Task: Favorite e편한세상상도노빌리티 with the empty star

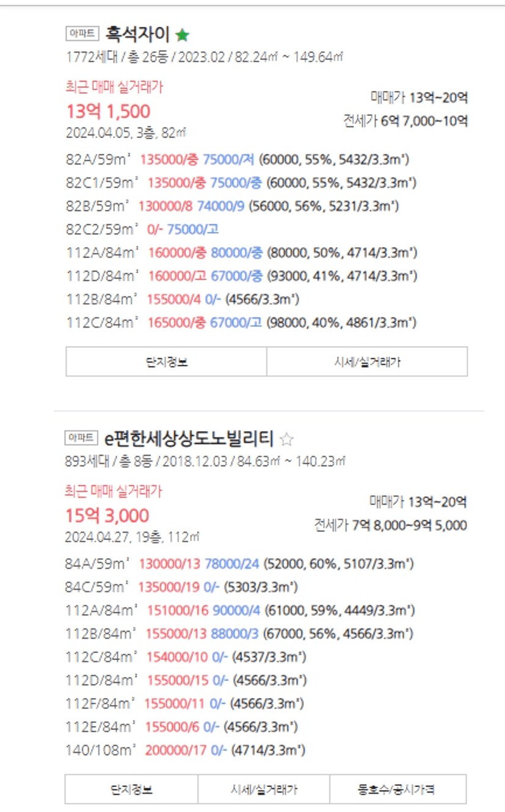Action: click(x=286, y=439)
